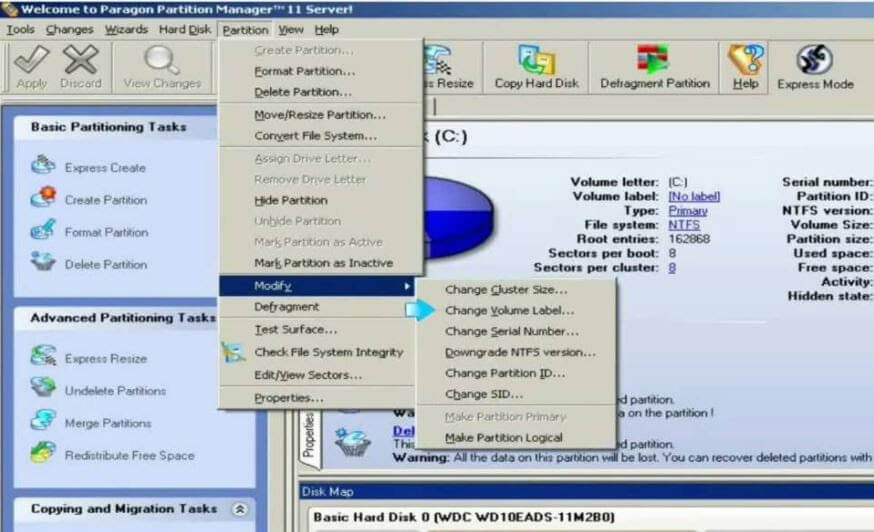The image size is (874, 532).
Task: Click the Root entries value 162868
Action: tap(689, 239)
